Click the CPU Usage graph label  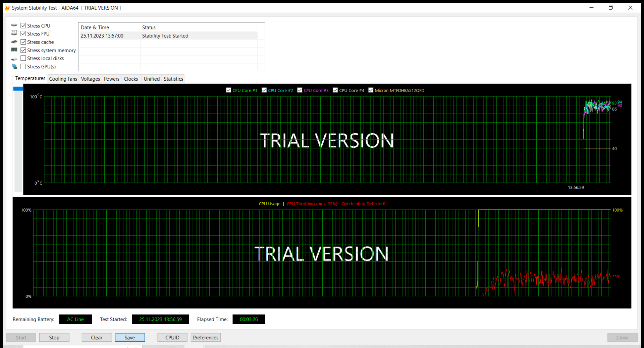coord(269,204)
